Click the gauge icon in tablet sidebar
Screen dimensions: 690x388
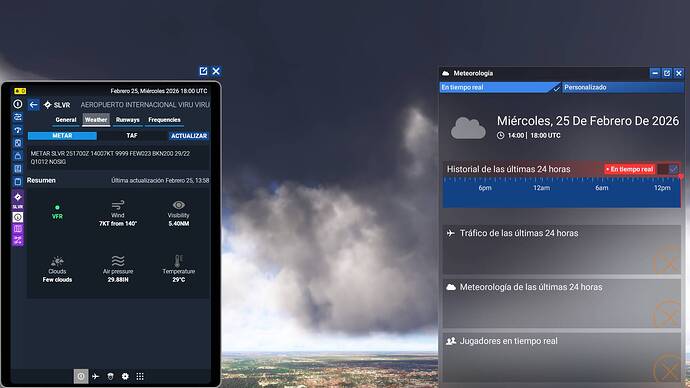[18, 130]
